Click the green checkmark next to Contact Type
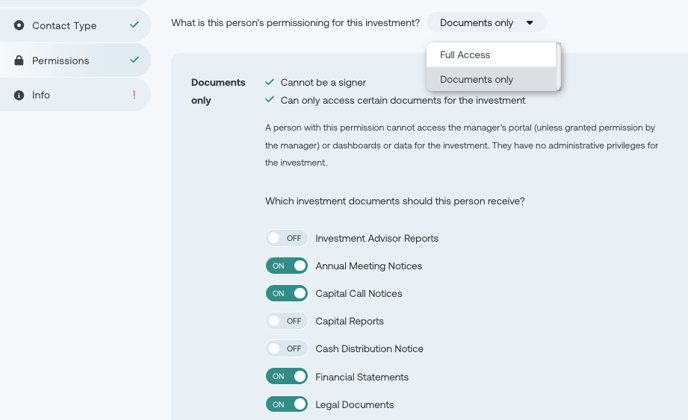 tap(134, 25)
